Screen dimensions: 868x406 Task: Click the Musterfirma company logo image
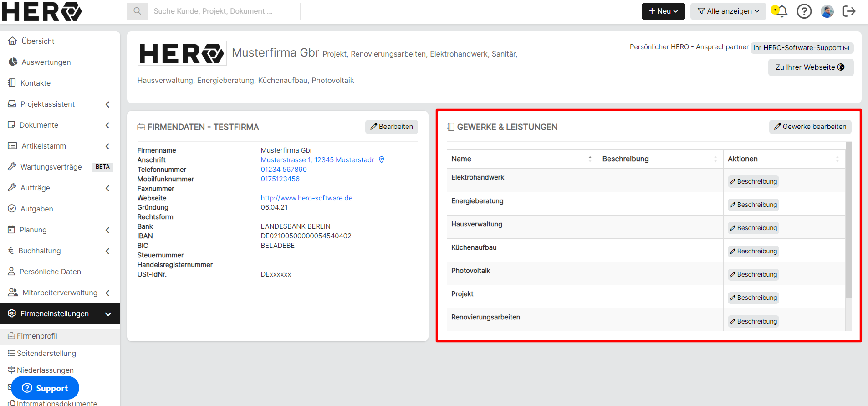click(182, 53)
